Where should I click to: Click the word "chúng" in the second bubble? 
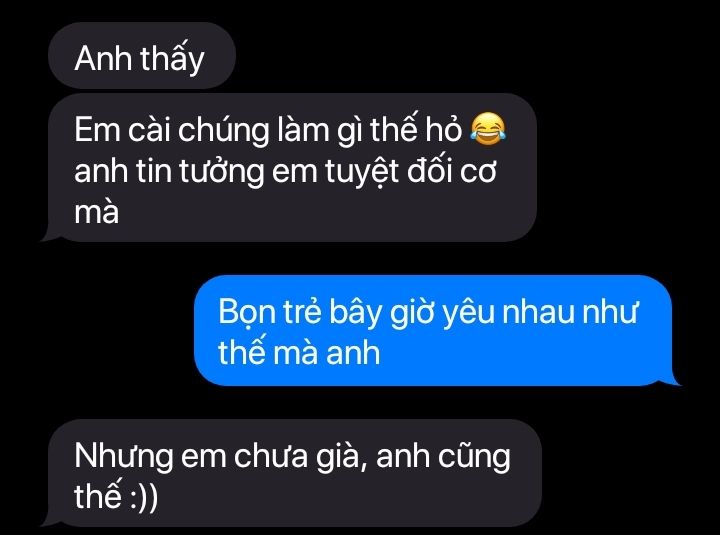coord(223,132)
